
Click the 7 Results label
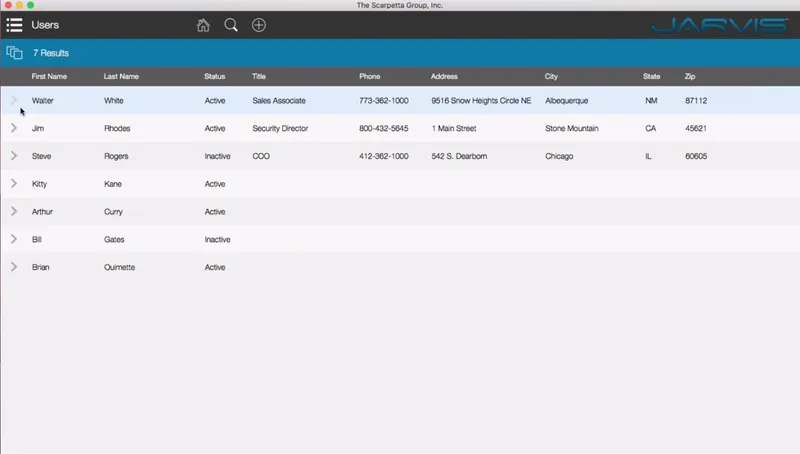point(51,53)
